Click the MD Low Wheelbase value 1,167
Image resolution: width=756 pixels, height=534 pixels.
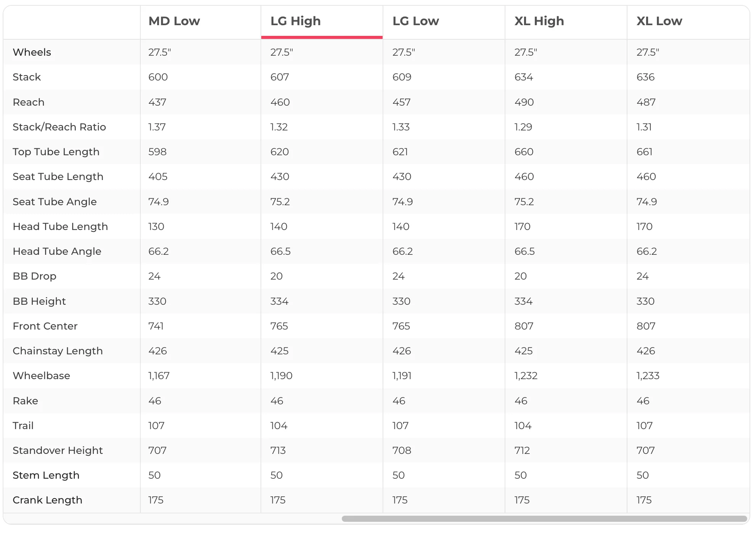pos(159,376)
